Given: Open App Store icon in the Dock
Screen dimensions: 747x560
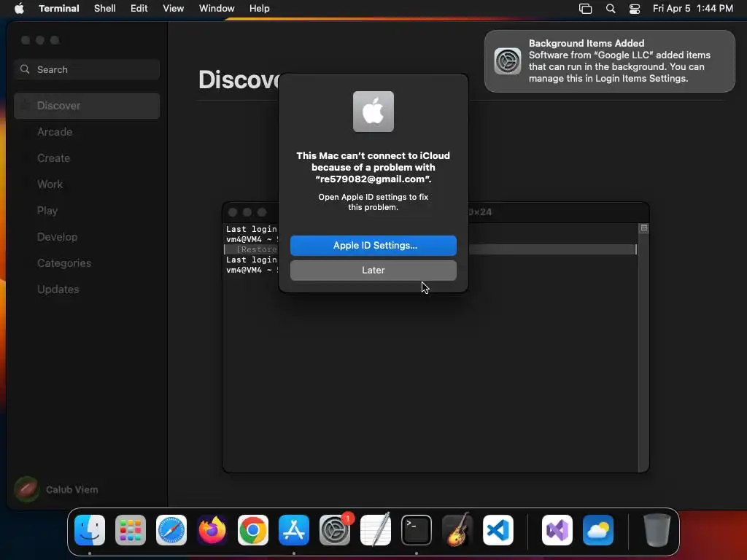Looking at the screenshot, I should (294, 530).
